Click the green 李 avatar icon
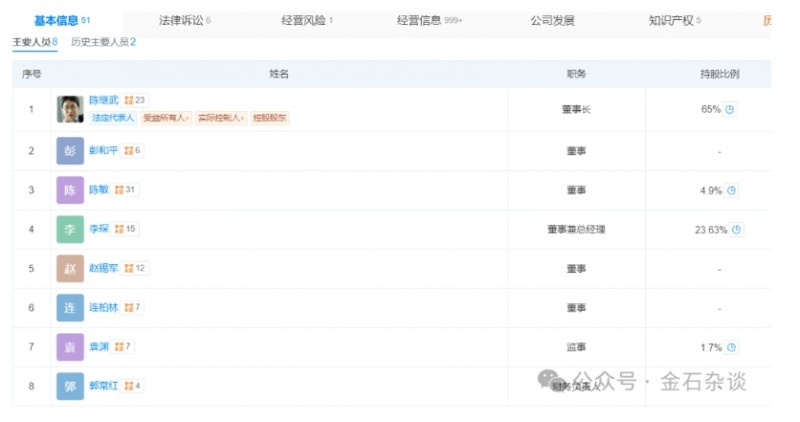Screen dimensions: 800x422 (70, 229)
